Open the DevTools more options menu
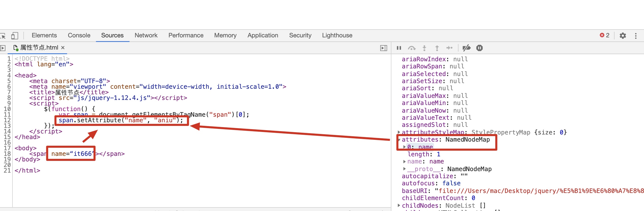This screenshot has width=644, height=211. pos(636,36)
